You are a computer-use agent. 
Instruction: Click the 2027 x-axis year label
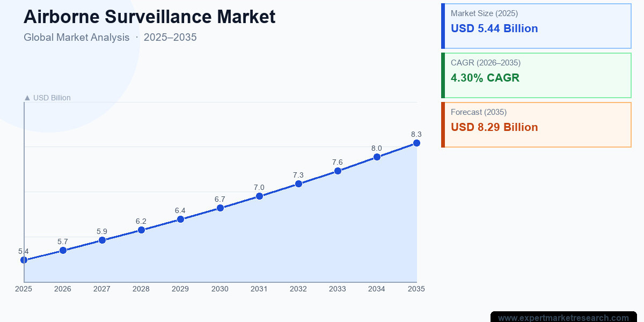[x=102, y=289]
